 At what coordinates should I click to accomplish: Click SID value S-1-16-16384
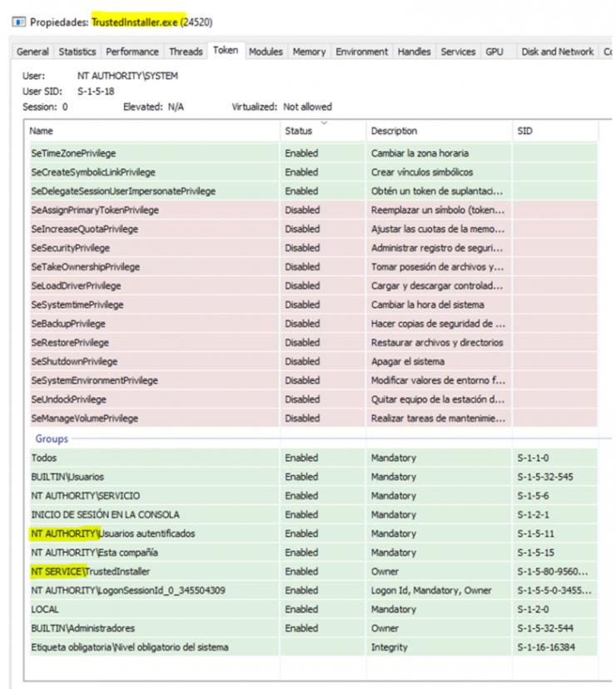546,647
